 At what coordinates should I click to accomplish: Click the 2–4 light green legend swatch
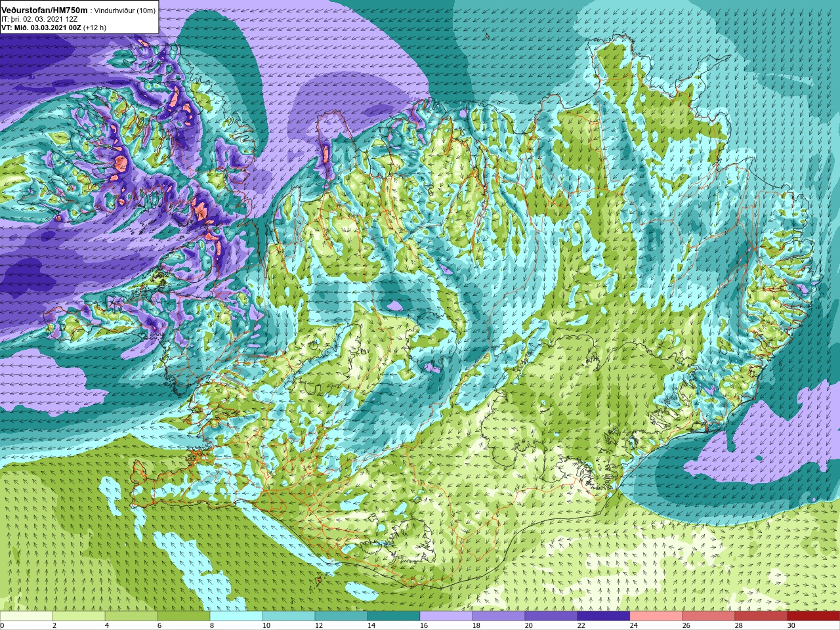79,616
